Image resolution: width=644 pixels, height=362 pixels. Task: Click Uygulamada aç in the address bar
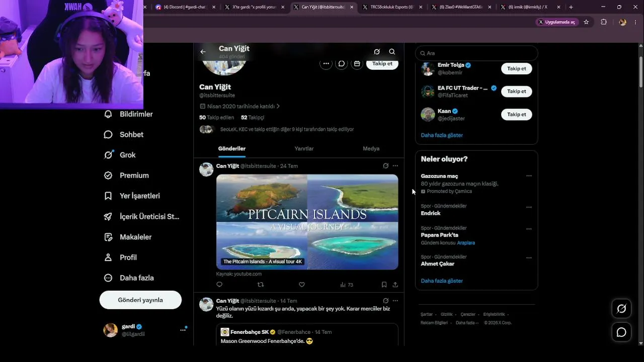tap(557, 22)
